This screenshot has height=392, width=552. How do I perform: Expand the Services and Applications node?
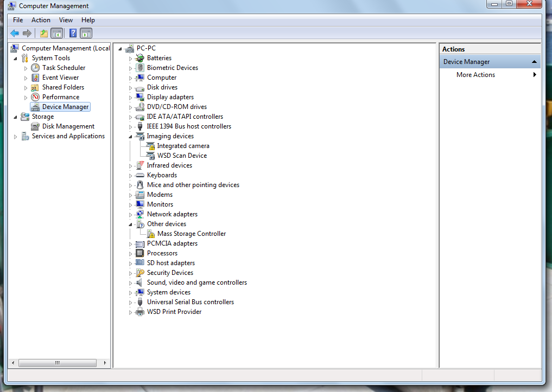coord(16,137)
